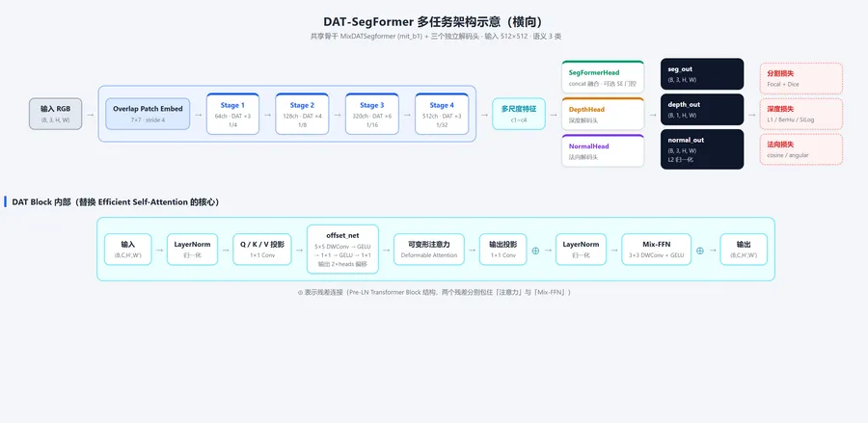Viewport: 868px width, 423px height.
Task: Select the Stage 4 box
Action: 441,114
